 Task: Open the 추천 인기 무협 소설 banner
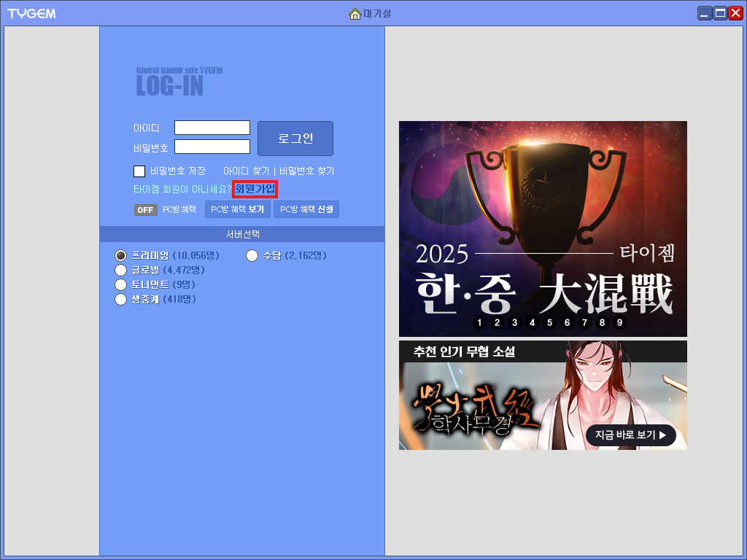coord(543,395)
